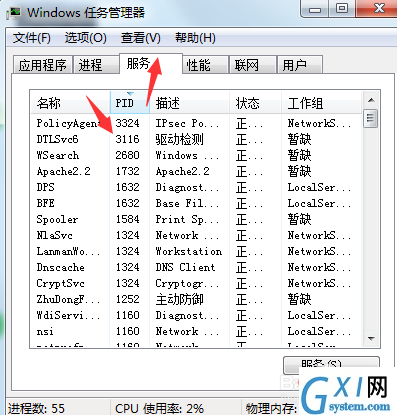
Task: Sort by the 描述 column header
Action: (189, 103)
